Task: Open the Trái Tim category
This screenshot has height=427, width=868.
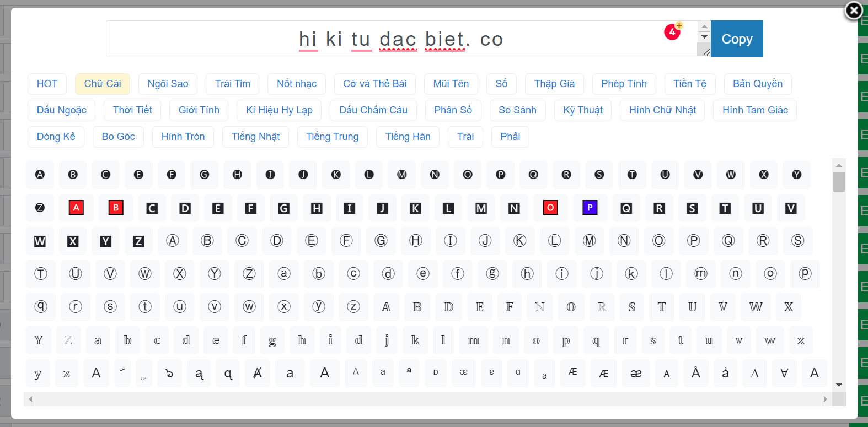Action: tap(233, 84)
